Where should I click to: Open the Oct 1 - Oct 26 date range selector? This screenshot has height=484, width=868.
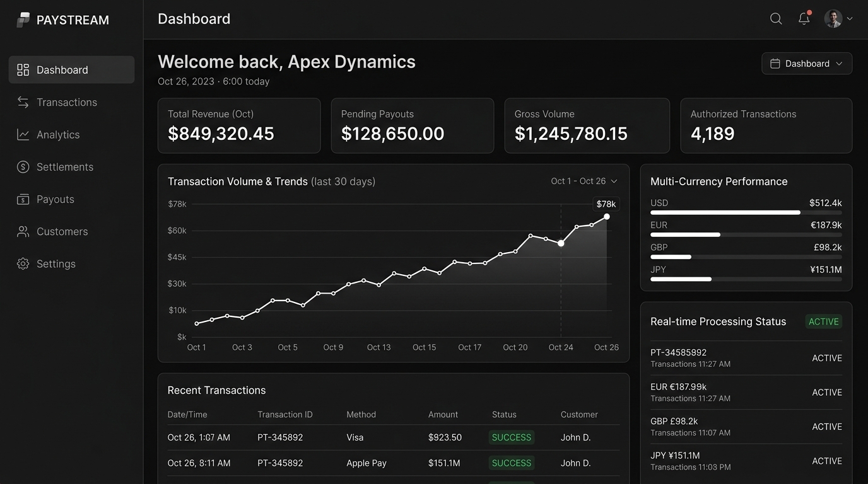pyautogui.click(x=584, y=181)
